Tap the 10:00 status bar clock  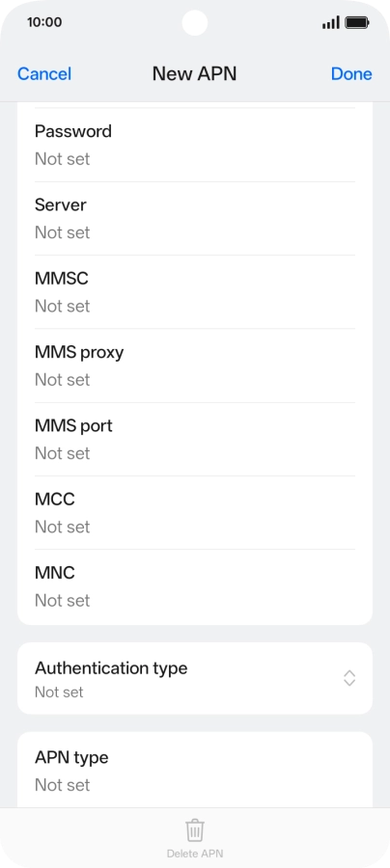point(44,23)
